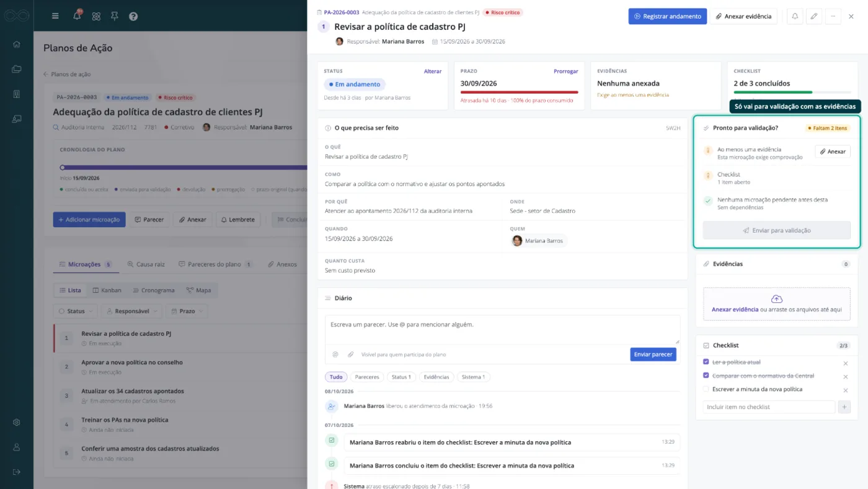The width and height of the screenshot is (868, 489).
Task: Switch to the Pareceres do plano tab
Action: (215, 264)
